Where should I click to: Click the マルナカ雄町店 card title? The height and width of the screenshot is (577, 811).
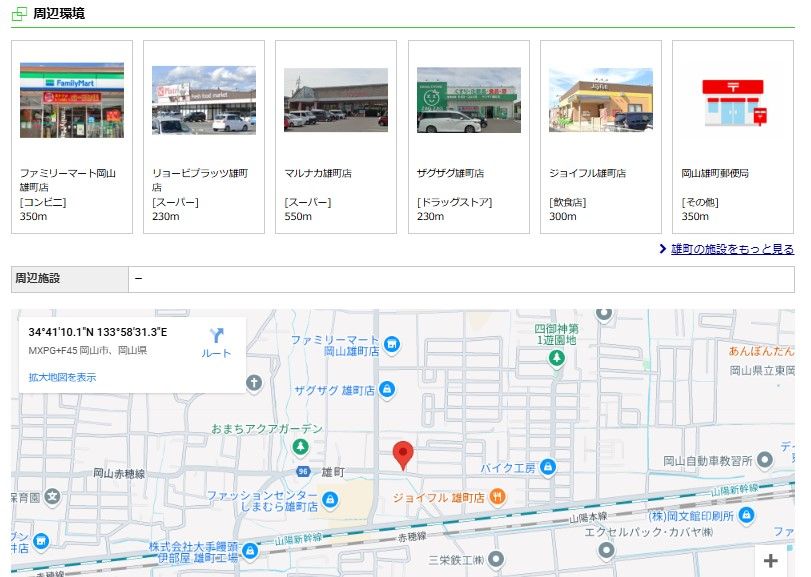pos(318,173)
